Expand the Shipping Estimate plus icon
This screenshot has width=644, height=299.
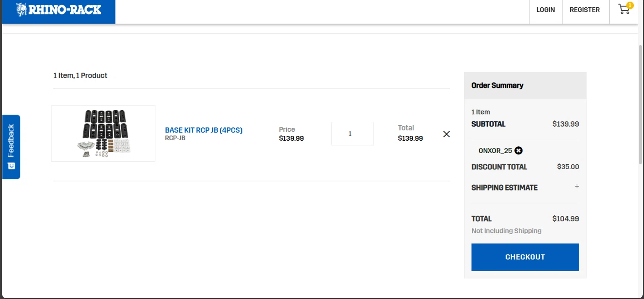point(577,187)
